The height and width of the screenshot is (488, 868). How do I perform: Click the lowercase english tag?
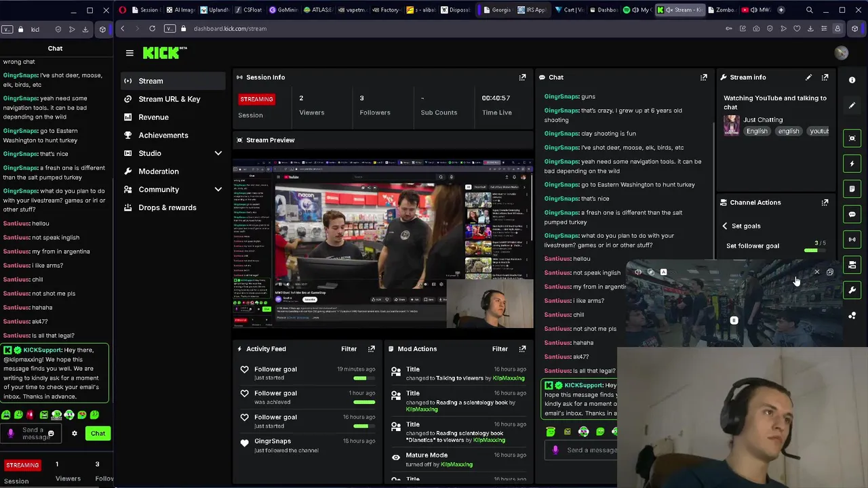pos(789,131)
